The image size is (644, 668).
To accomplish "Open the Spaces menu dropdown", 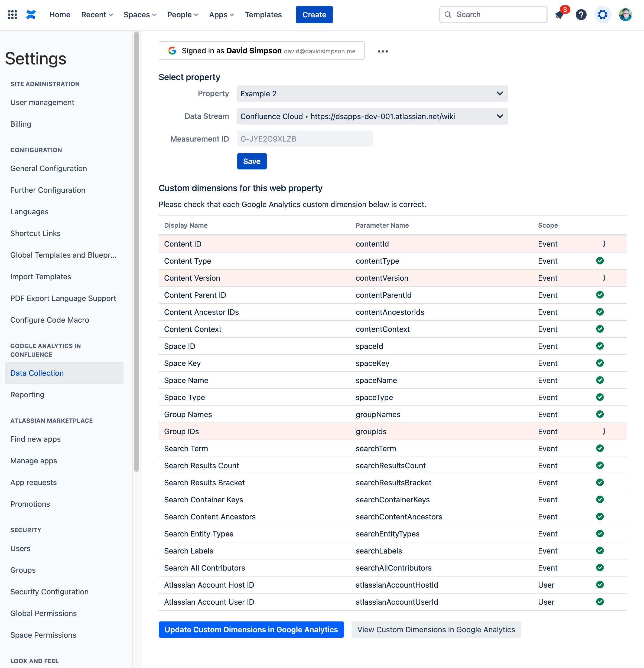I will pos(140,15).
